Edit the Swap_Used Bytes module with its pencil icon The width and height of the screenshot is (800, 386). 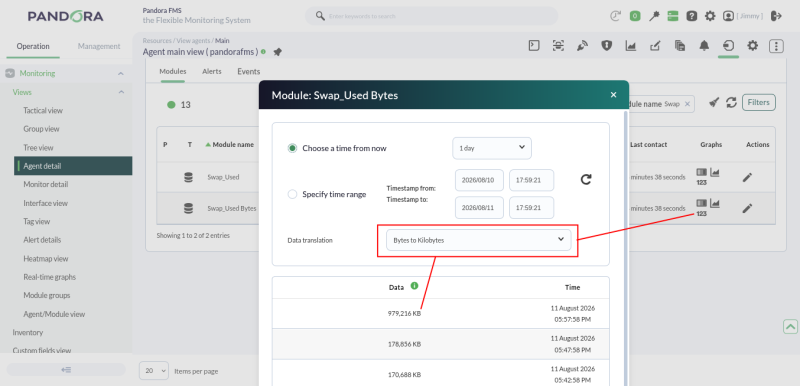(747, 208)
